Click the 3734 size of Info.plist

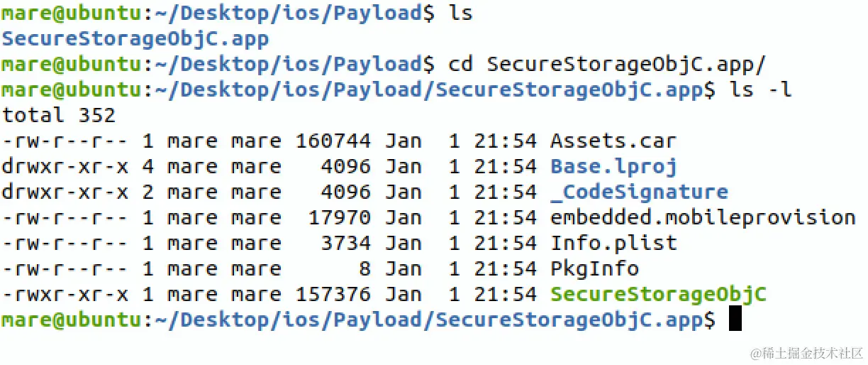point(345,244)
